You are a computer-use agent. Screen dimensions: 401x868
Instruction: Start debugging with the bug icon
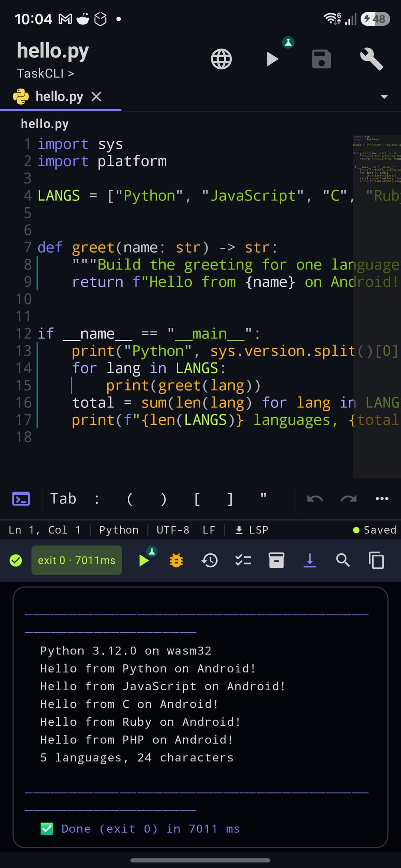(x=176, y=560)
